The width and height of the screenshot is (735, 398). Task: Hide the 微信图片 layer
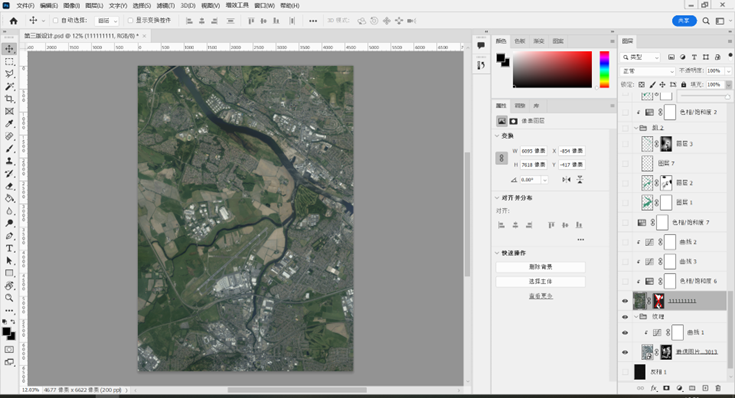625,352
